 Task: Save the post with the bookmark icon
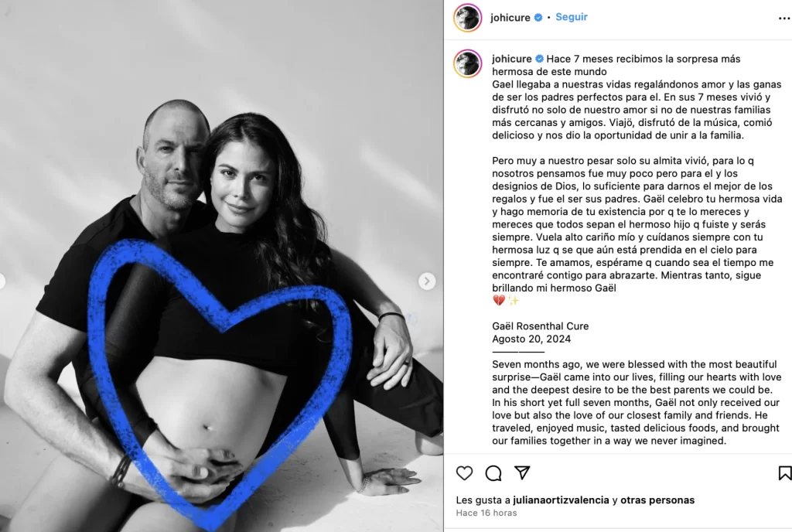pyautogui.click(x=784, y=473)
